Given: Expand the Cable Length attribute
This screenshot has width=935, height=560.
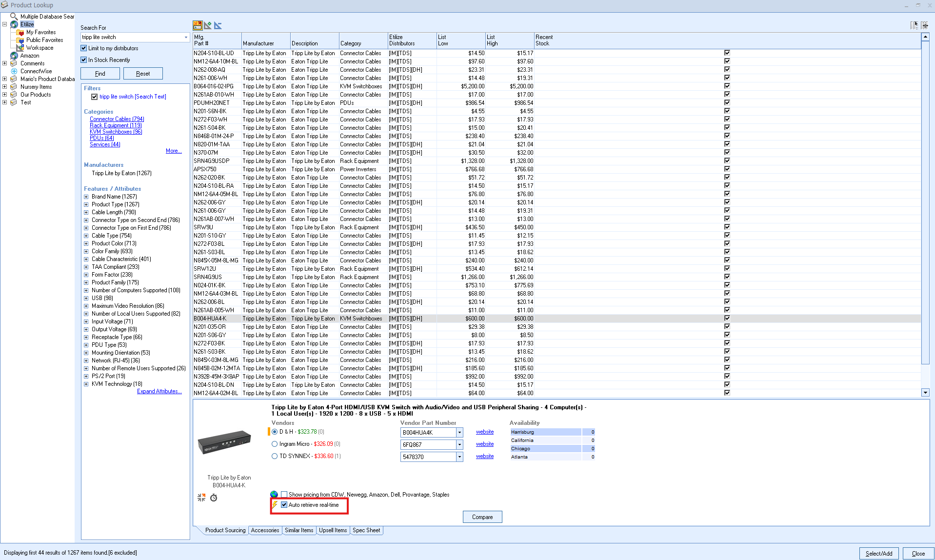Looking at the screenshot, I should [86, 212].
